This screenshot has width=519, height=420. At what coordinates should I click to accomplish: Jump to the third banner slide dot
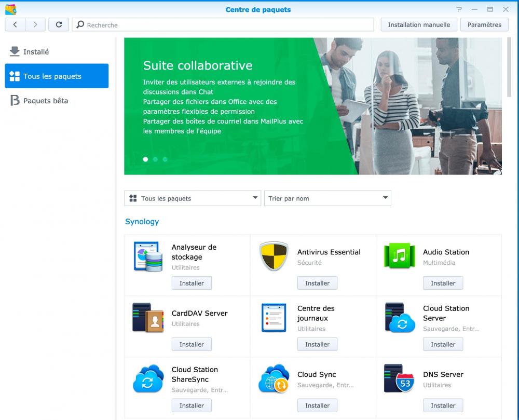pos(165,159)
